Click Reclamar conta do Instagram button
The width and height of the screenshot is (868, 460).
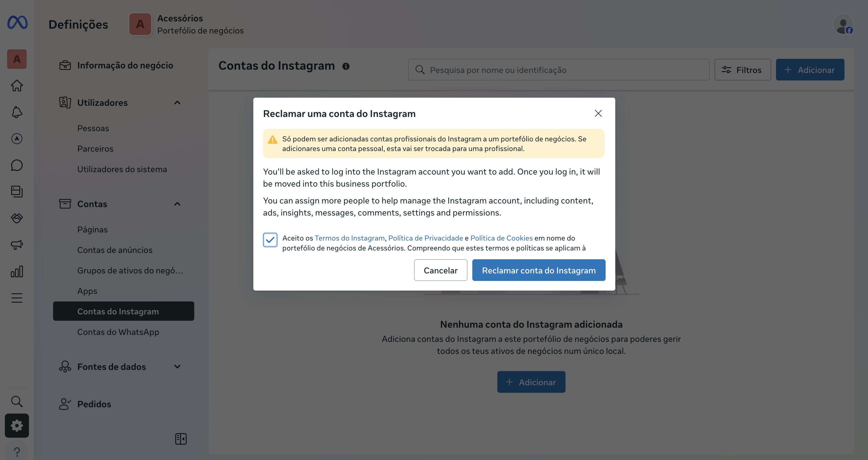(538, 270)
